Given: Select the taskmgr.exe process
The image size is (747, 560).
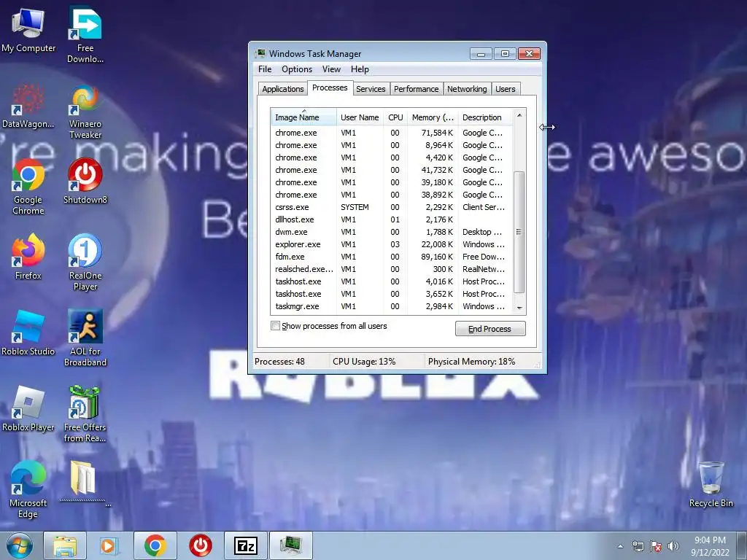Looking at the screenshot, I should (391, 306).
